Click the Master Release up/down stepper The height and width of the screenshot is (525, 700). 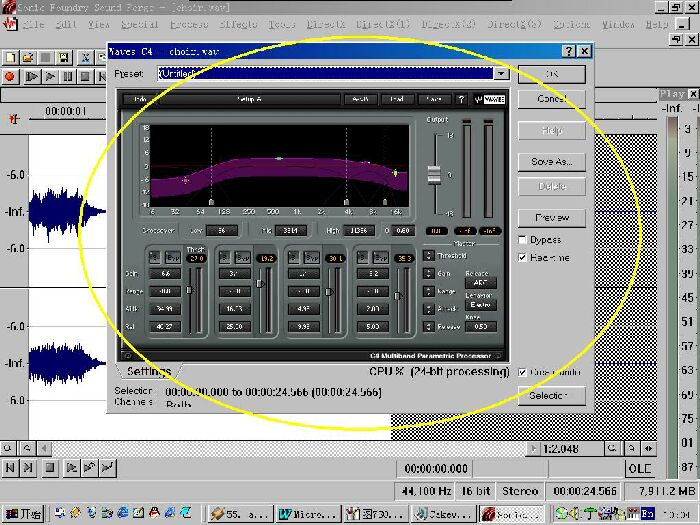tap(429, 326)
